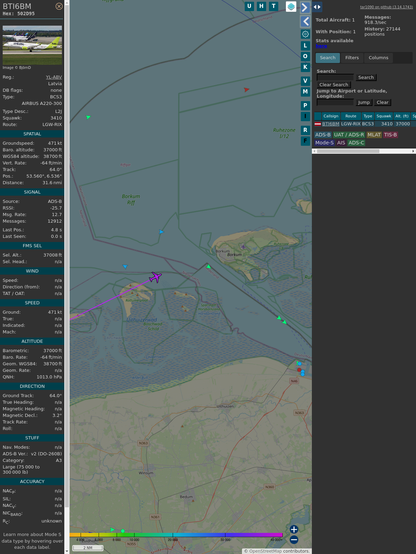Click the Jump button
Viewport: 416px width, 554px height.
[364, 102]
